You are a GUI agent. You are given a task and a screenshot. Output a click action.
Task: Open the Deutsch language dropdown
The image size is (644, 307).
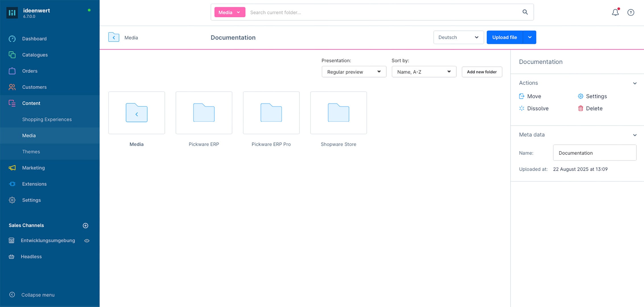[x=458, y=37]
